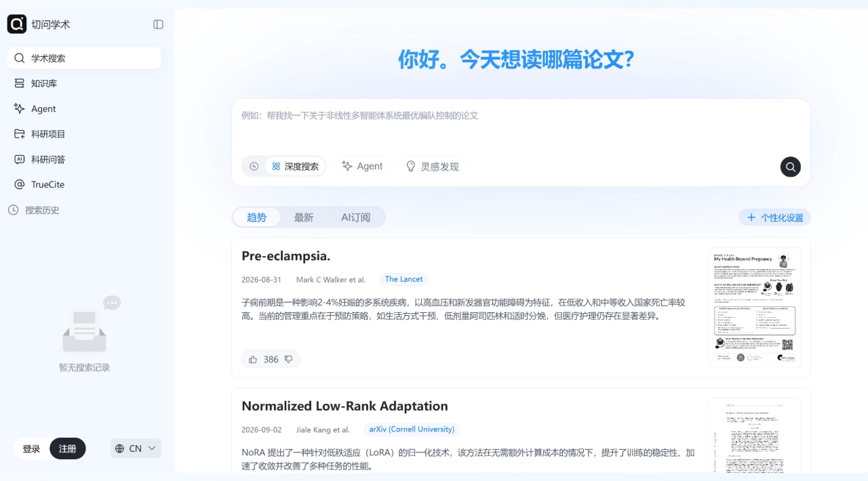Click author Jiale Kang et al.
The image size is (868, 481).
point(323,430)
